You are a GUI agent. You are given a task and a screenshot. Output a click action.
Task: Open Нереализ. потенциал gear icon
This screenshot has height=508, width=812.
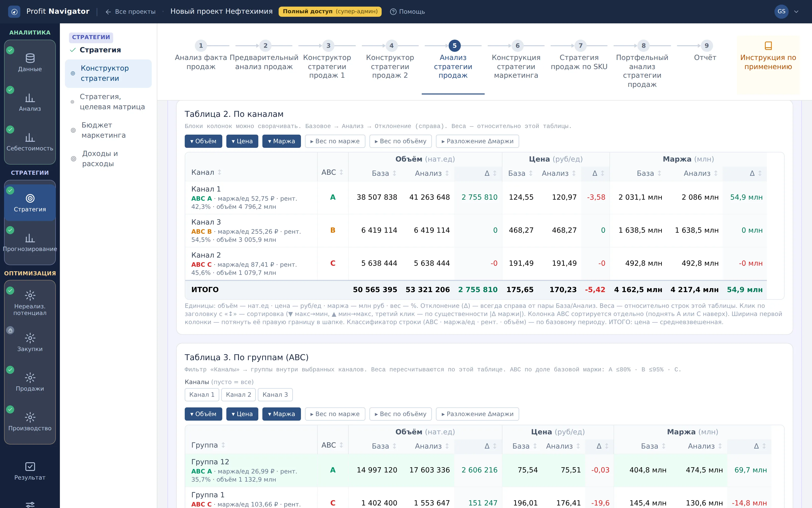point(30,295)
